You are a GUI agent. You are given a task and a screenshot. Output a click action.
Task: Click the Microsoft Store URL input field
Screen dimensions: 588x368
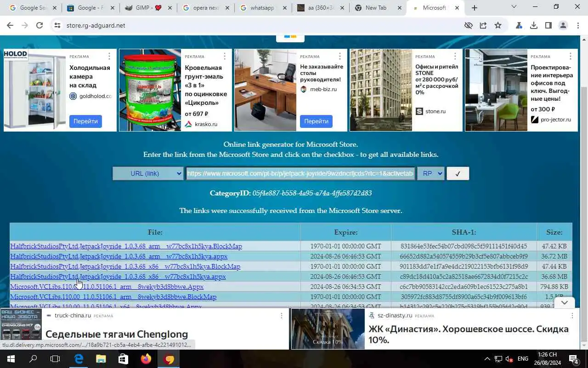click(300, 173)
